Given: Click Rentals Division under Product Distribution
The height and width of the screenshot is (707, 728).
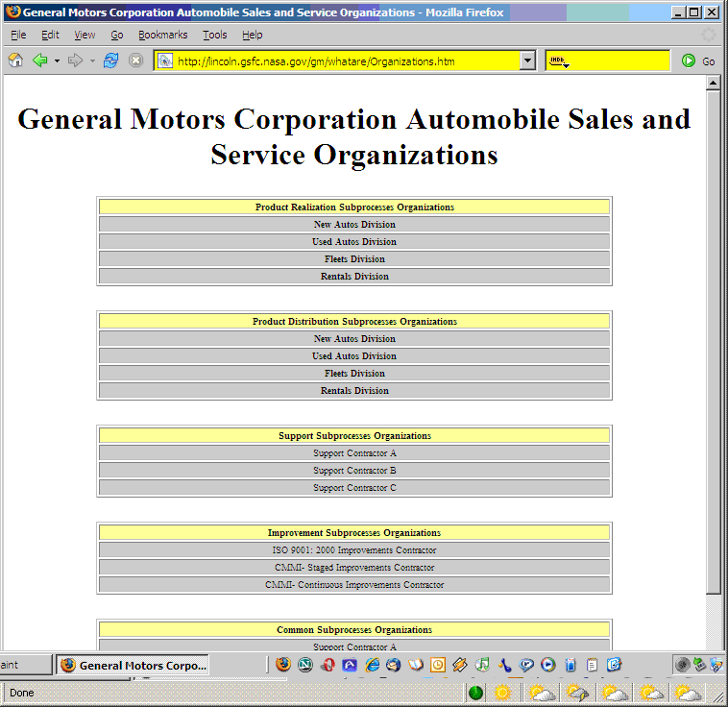Looking at the screenshot, I should 354,390.
